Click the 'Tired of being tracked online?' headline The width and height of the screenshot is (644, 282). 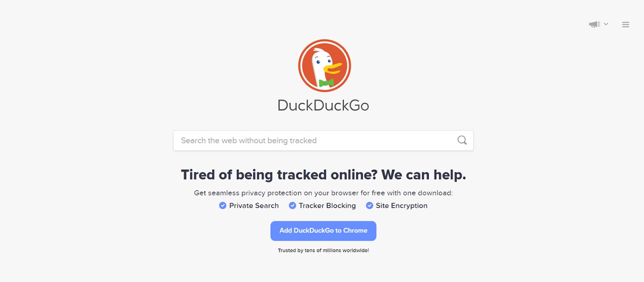click(279, 175)
